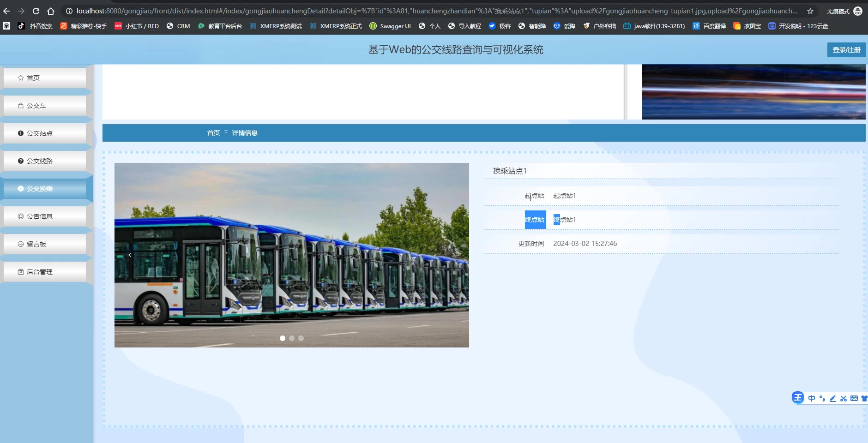
Task: Toggle IME punctuation mode icon
Action: click(x=822, y=398)
